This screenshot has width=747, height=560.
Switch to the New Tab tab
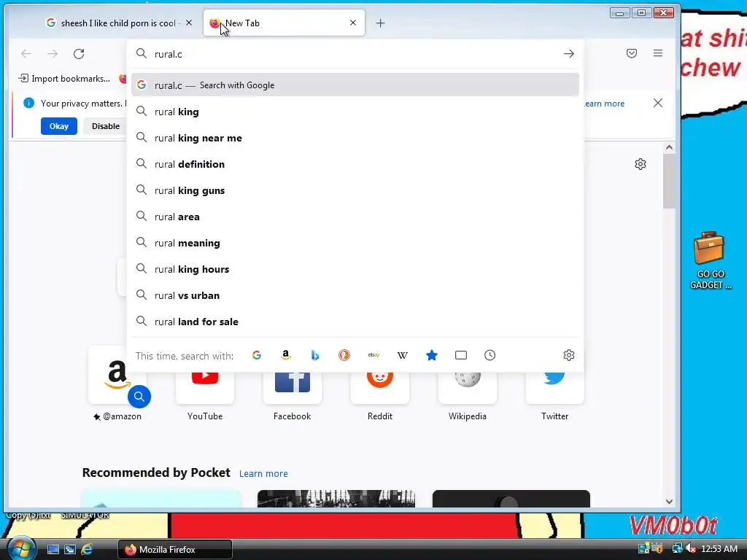point(284,23)
